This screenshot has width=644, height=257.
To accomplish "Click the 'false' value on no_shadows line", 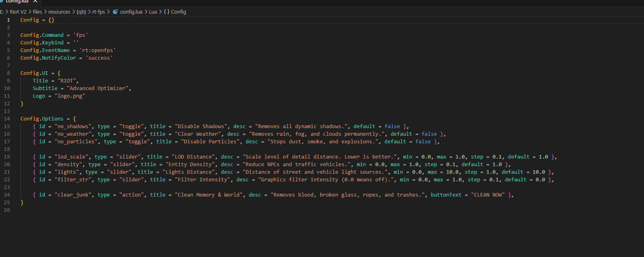I will coord(392,126).
